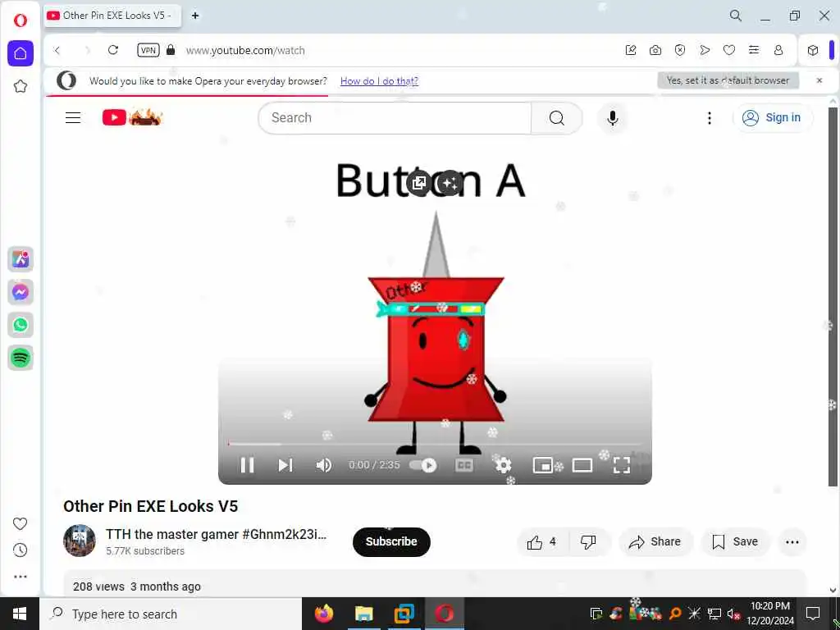Open TTH the master gamer channel avatar

point(80,541)
